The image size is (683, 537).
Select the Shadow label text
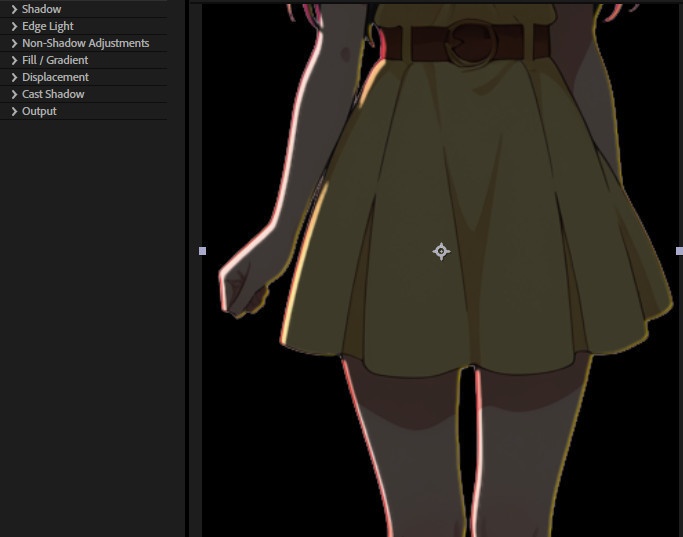point(42,9)
